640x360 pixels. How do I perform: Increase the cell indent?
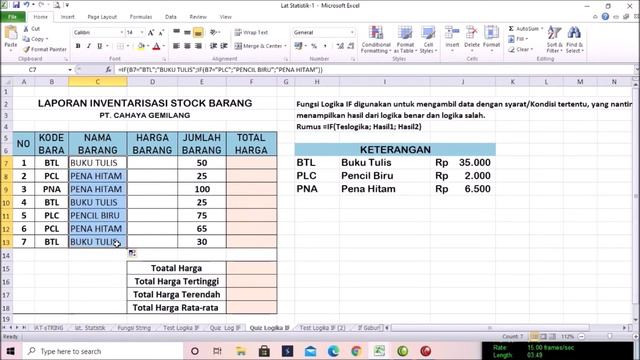click(224, 46)
